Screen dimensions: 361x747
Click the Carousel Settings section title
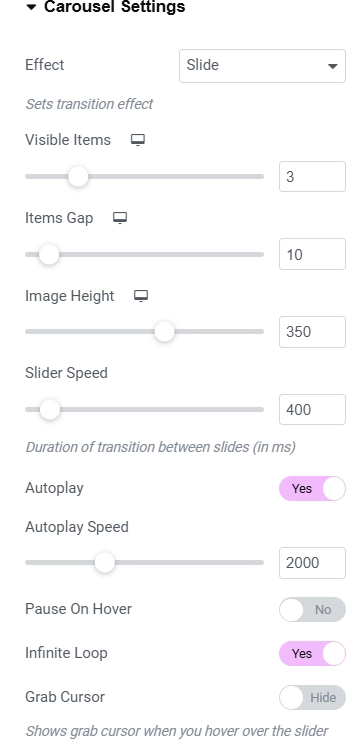[x=115, y=7]
